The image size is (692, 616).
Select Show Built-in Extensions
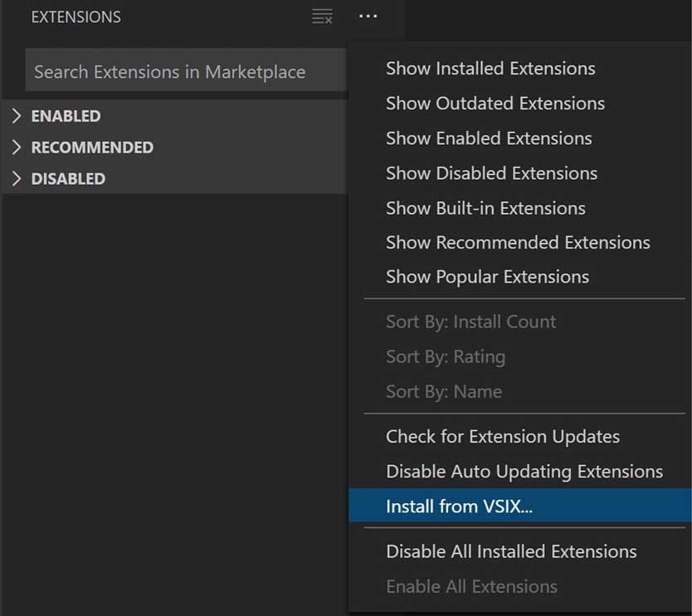pyautogui.click(x=520, y=208)
